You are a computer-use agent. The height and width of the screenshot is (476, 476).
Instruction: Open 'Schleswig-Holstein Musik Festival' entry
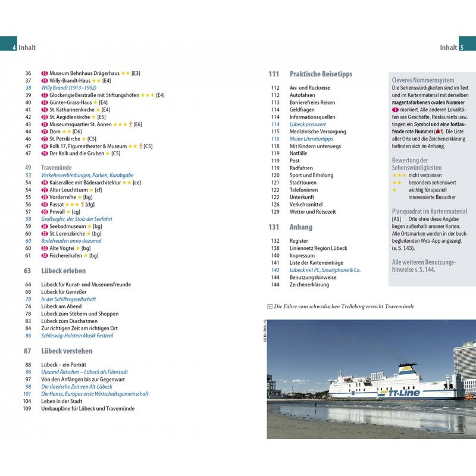(77, 336)
